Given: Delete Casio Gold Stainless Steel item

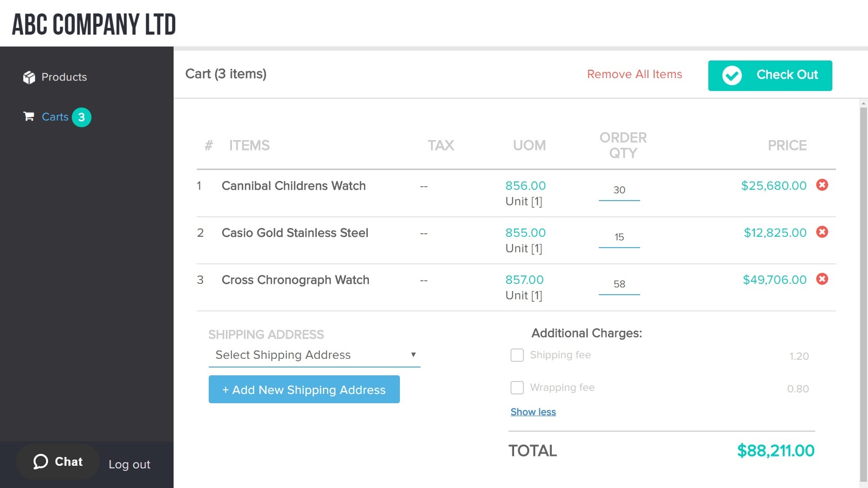Looking at the screenshot, I should [822, 232].
